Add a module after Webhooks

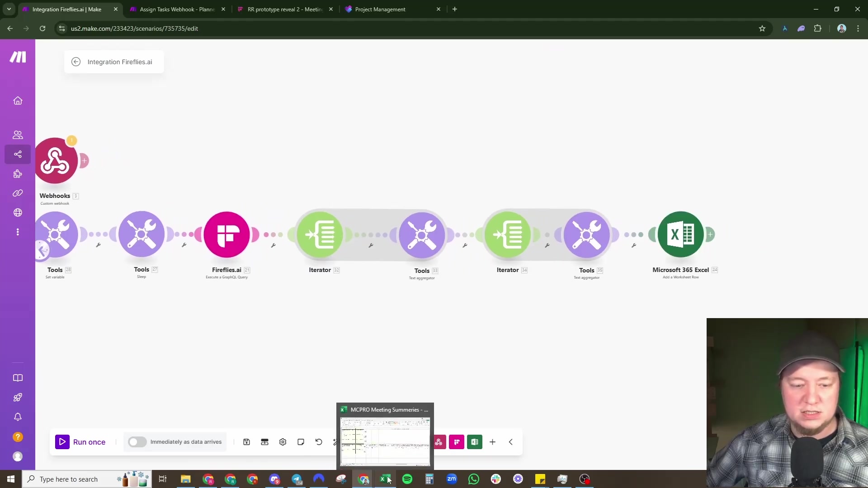[84, 160]
